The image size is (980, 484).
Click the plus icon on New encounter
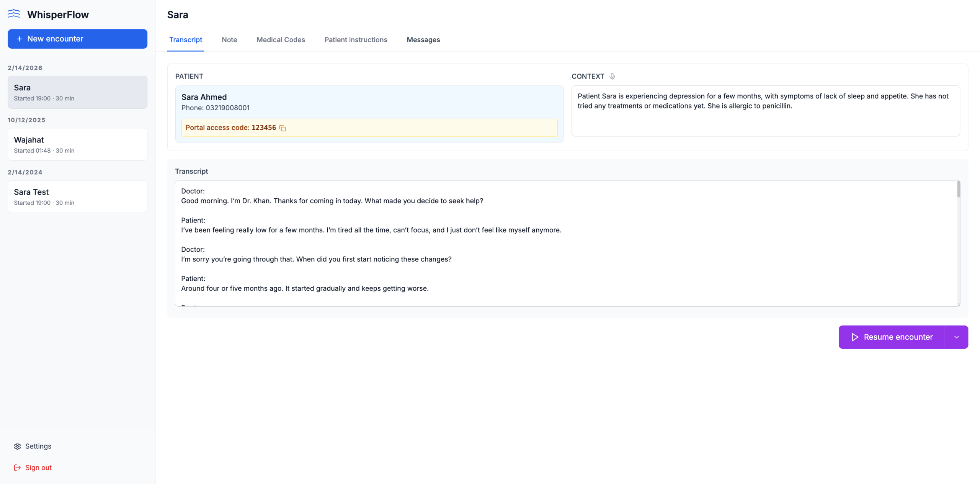point(19,39)
